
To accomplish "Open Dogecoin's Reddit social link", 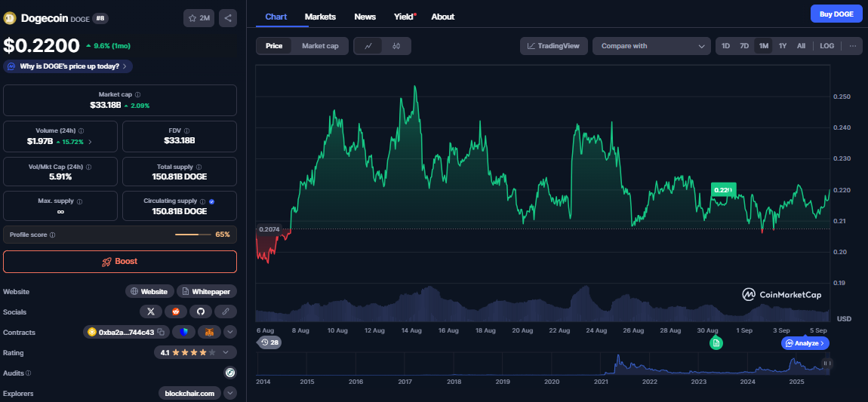I will click(x=176, y=311).
